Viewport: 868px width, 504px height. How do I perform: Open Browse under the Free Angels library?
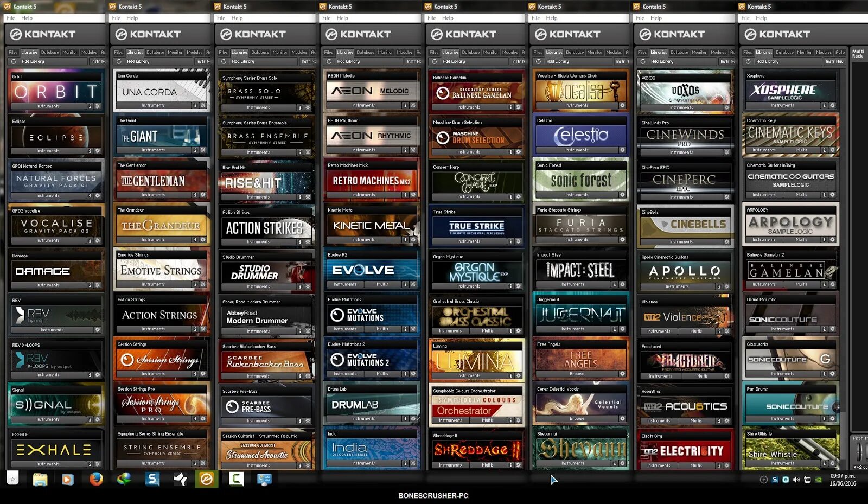coord(577,374)
